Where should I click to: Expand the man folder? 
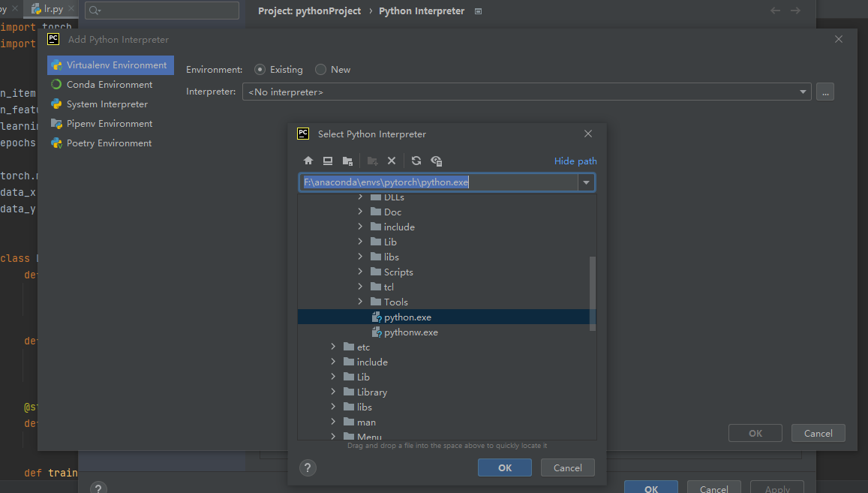333,422
